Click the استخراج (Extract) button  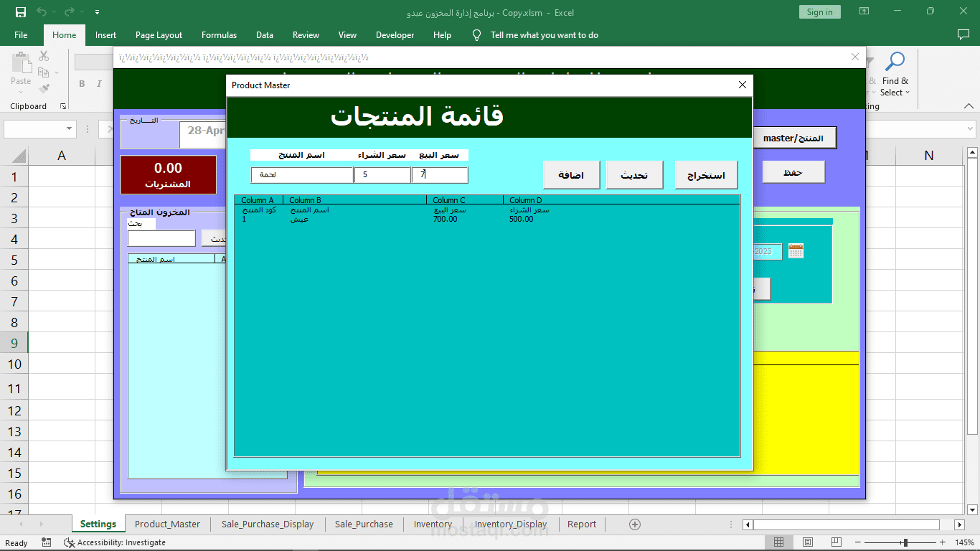coord(706,175)
